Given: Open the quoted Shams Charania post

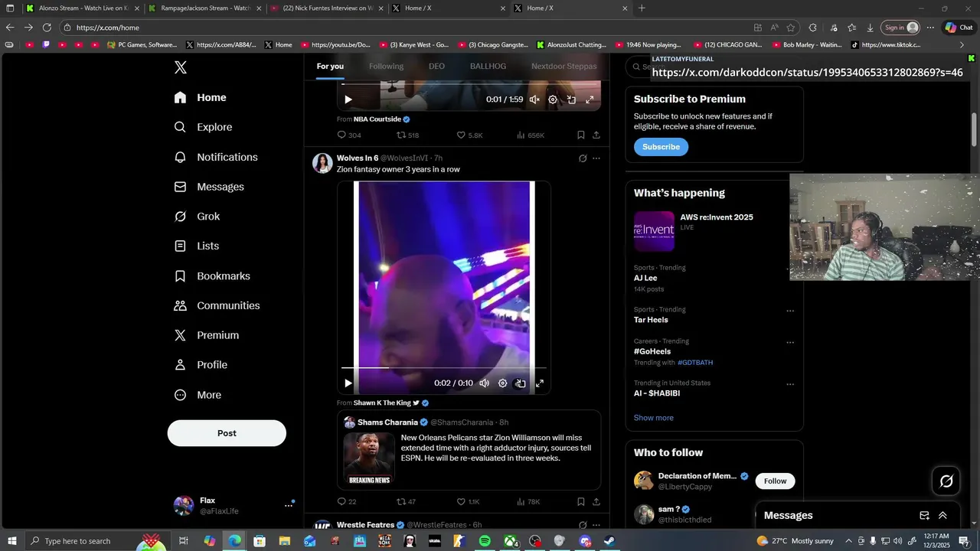Looking at the screenshot, I should pos(469,450).
